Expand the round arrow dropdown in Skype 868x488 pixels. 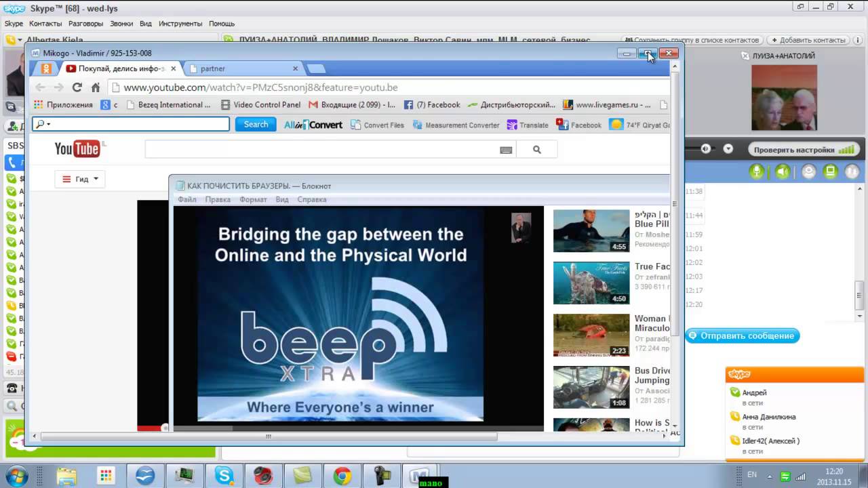728,149
